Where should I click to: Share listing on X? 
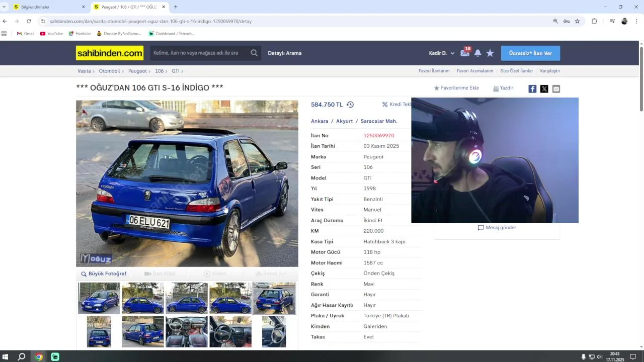(544, 88)
